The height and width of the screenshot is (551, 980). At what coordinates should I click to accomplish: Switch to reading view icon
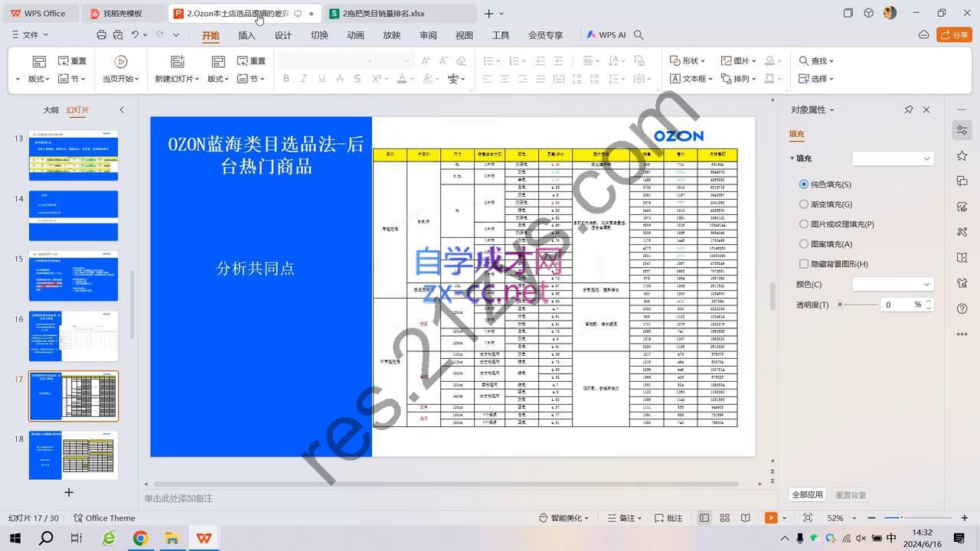(x=745, y=518)
